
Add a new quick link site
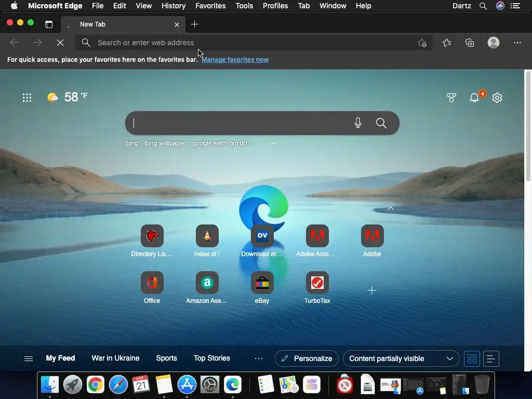point(372,290)
